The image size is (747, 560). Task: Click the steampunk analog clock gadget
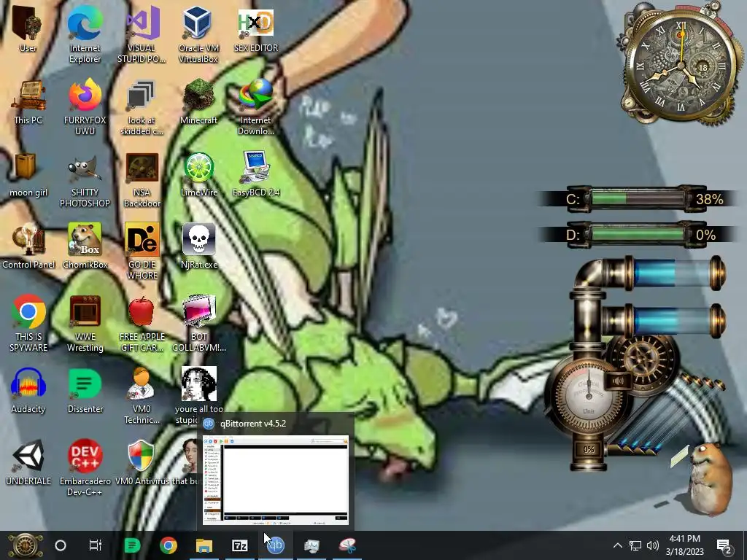coord(681,64)
